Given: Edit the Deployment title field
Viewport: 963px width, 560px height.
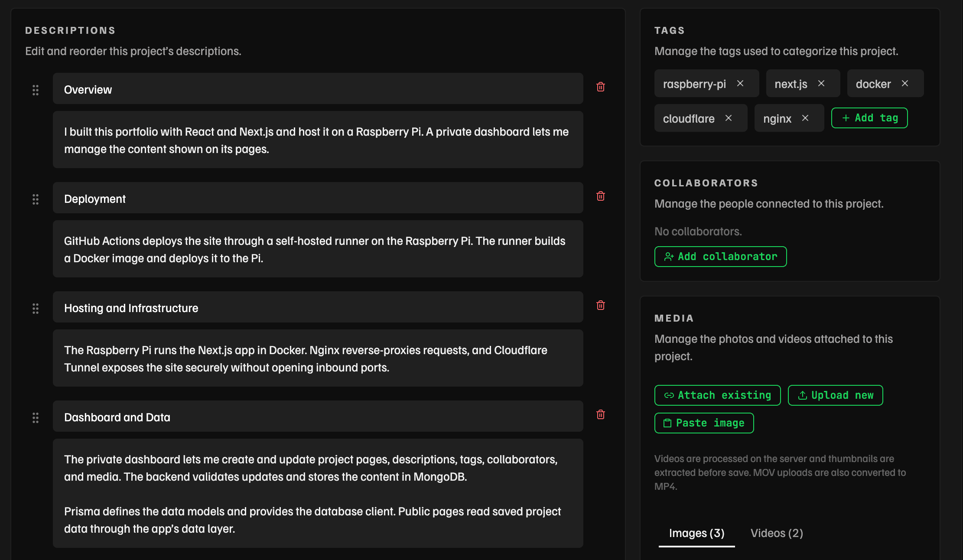Looking at the screenshot, I should click(318, 198).
